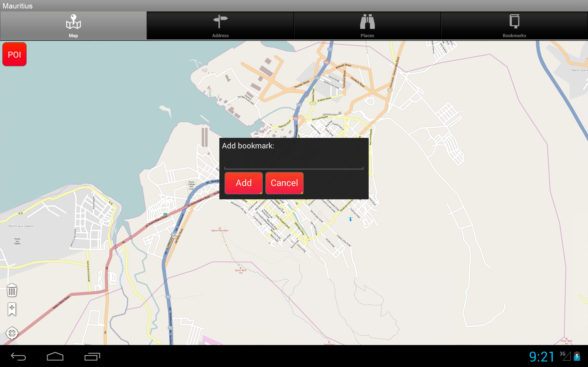
Task: Click the bookmark ribbon icon on the Bookmarks tab
Action: click(x=515, y=22)
